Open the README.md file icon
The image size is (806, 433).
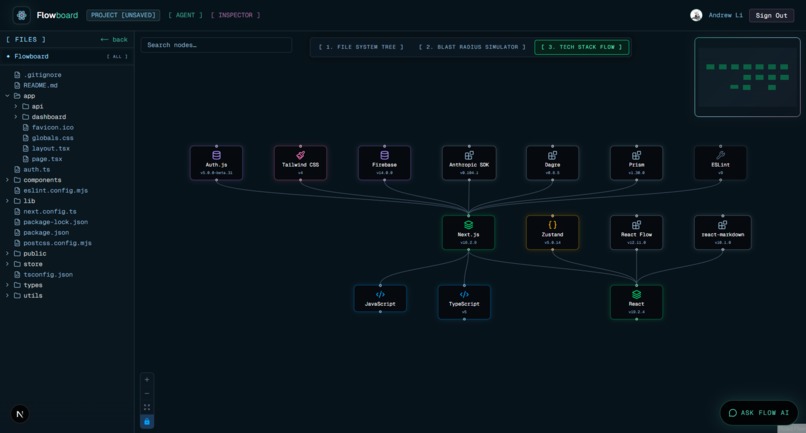[x=17, y=85]
